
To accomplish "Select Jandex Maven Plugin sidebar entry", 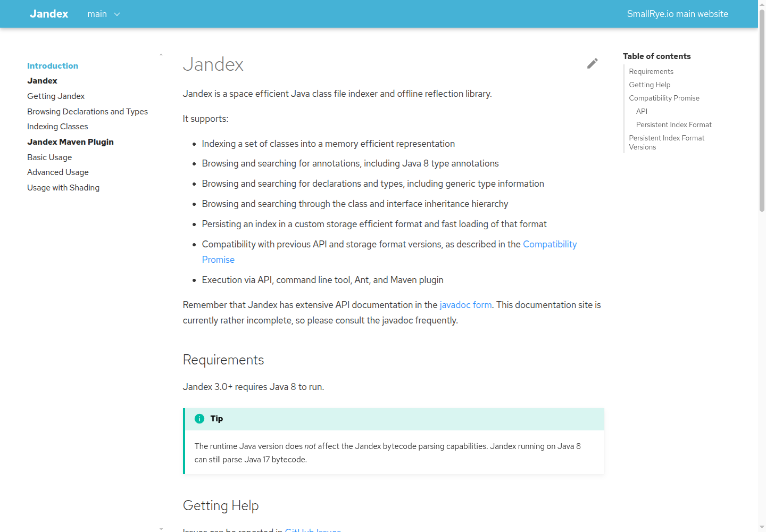I will tap(70, 142).
